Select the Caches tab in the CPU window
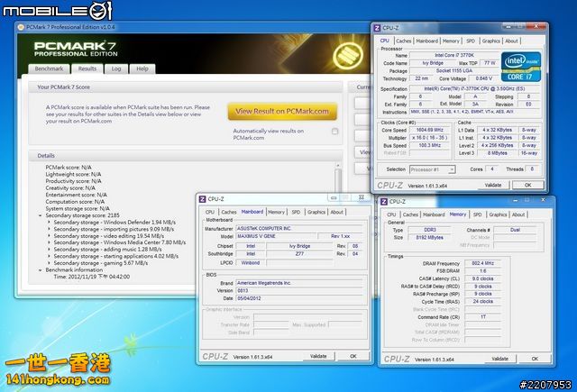 [405, 41]
